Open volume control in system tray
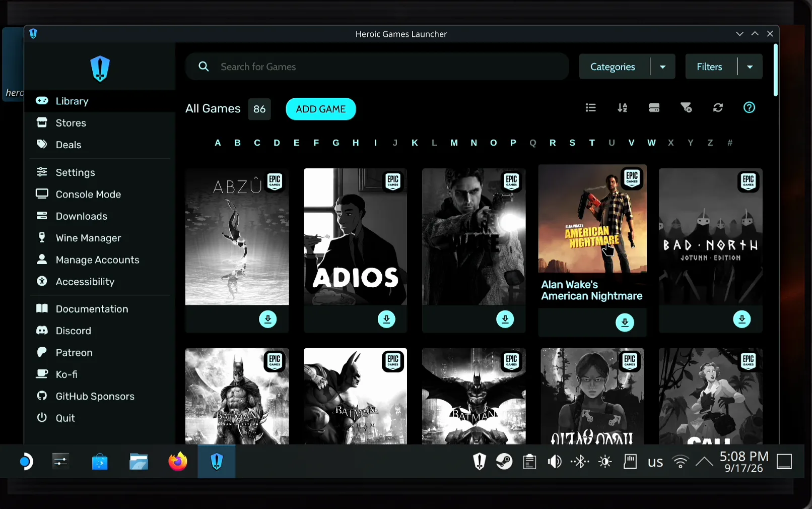The height and width of the screenshot is (509, 812). pos(555,462)
